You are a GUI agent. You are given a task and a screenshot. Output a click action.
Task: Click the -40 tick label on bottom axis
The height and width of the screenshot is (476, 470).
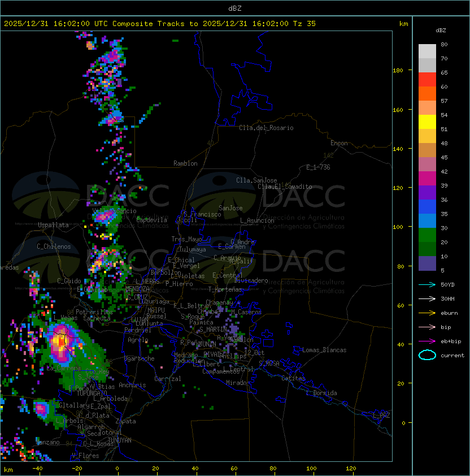37,469
